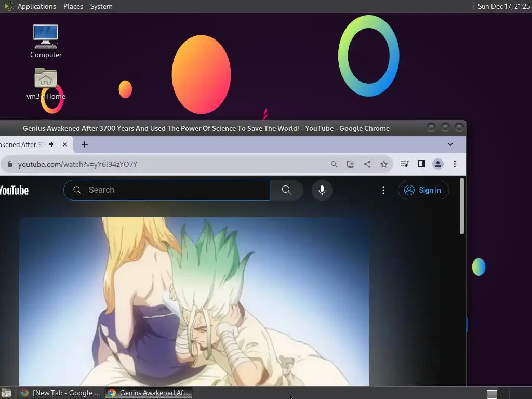Search with your voice via the microphone
This screenshot has height=399, width=532.
322,190
